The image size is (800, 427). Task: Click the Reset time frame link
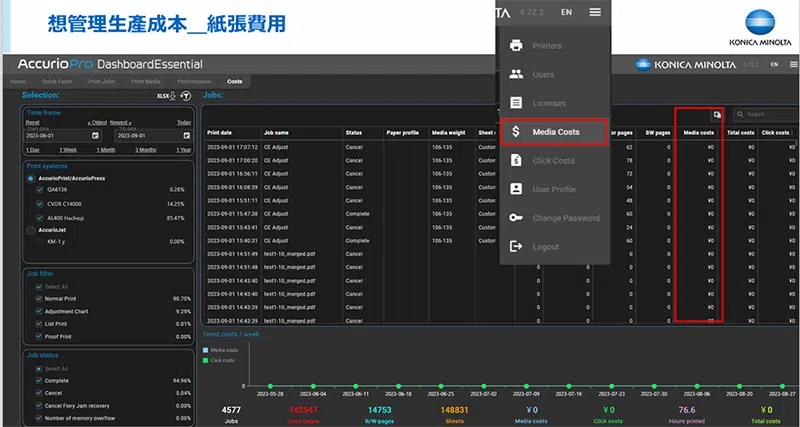click(33, 122)
